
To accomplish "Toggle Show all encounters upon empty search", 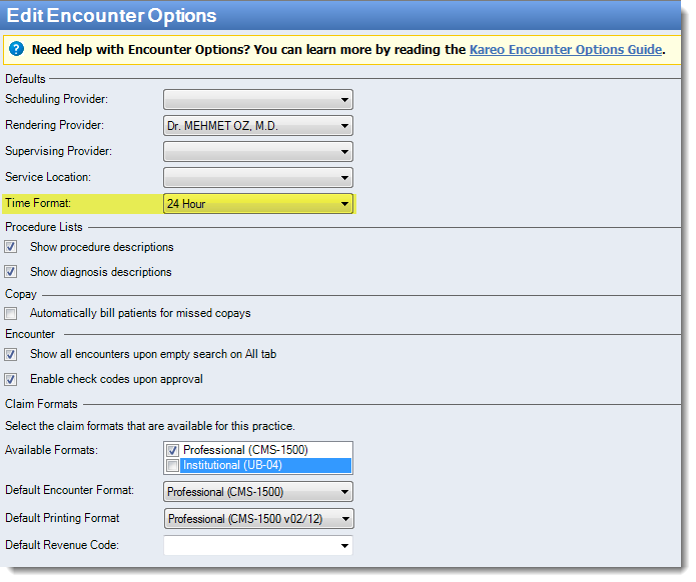I will click(x=11, y=354).
